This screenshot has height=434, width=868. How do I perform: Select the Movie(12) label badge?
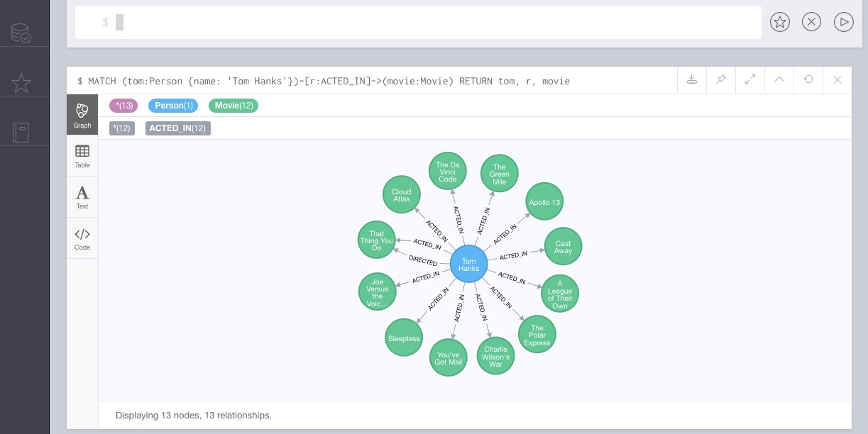233,106
